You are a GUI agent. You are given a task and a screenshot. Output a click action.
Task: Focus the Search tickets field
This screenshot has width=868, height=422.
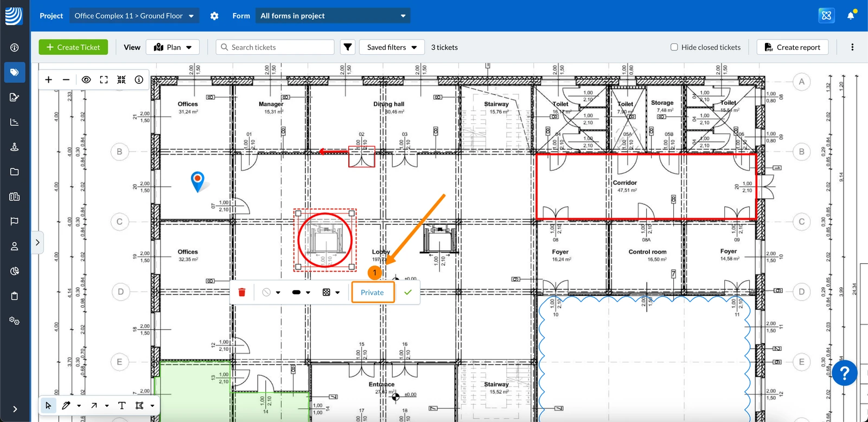click(x=275, y=47)
